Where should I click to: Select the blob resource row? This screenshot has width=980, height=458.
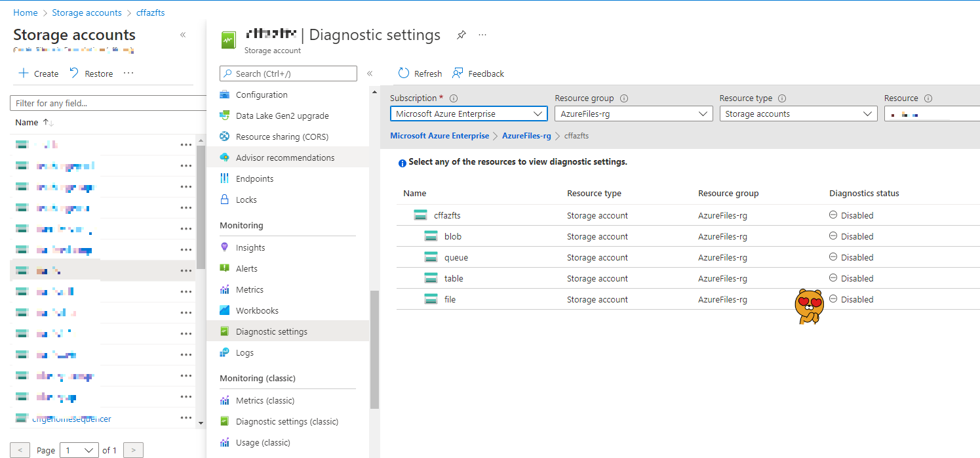688,236
